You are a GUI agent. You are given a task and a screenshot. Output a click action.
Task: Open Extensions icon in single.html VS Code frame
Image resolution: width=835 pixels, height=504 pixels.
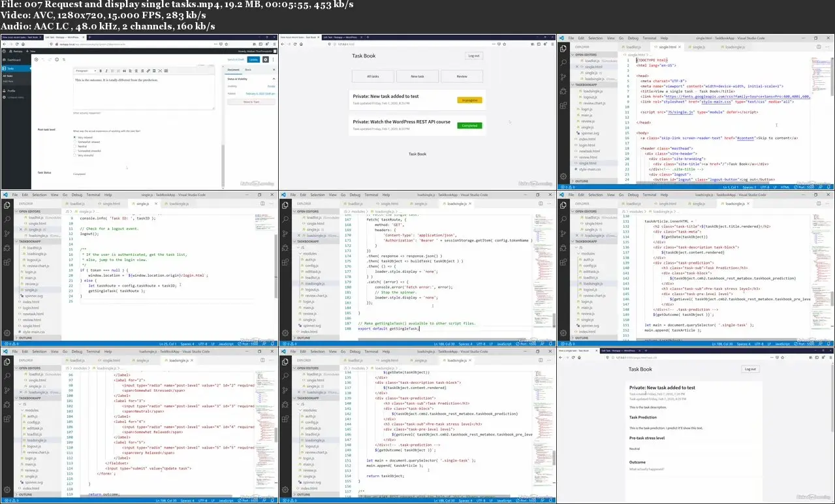563,106
